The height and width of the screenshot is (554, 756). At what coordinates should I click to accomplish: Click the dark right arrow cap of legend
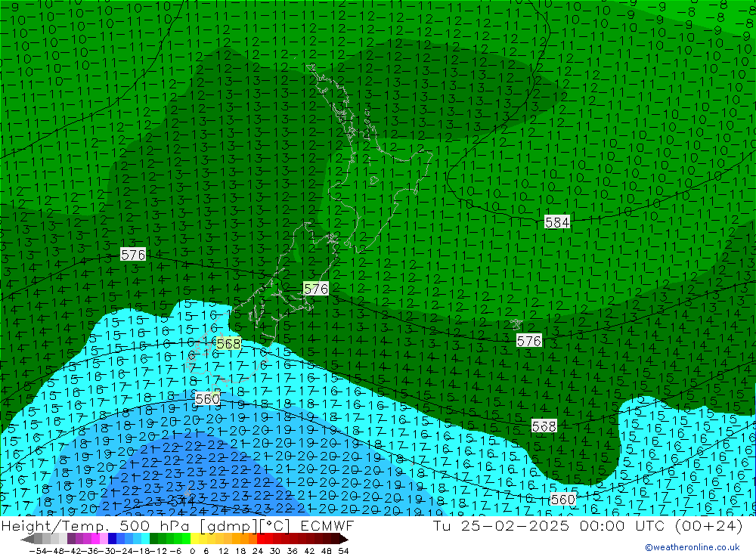click(344, 539)
